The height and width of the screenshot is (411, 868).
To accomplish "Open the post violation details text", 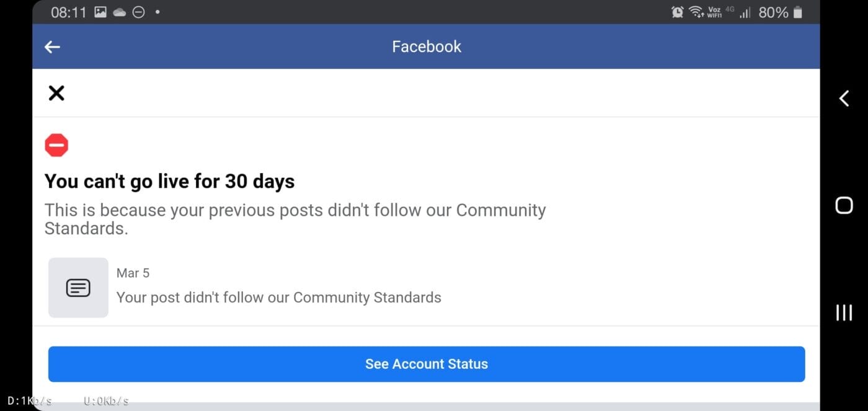I will (x=278, y=298).
